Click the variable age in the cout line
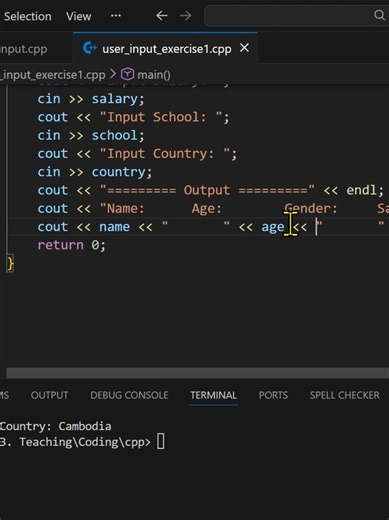Screen dimensions: 389x520 273,227
